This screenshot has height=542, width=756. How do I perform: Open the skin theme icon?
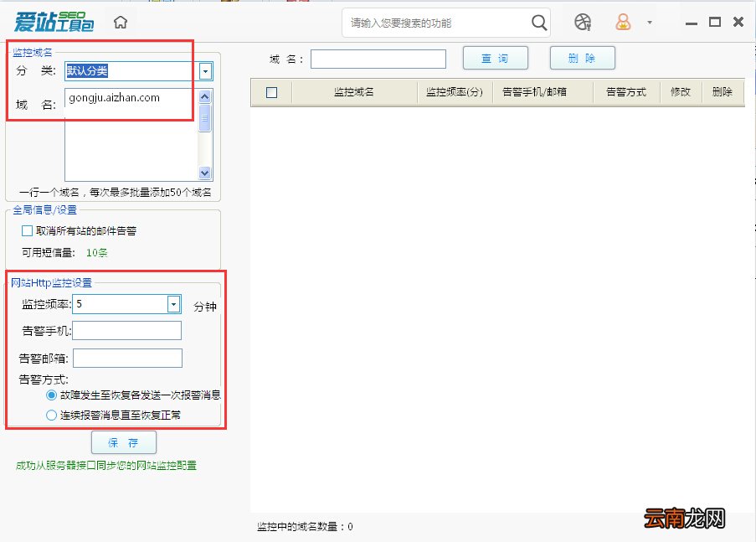click(583, 23)
